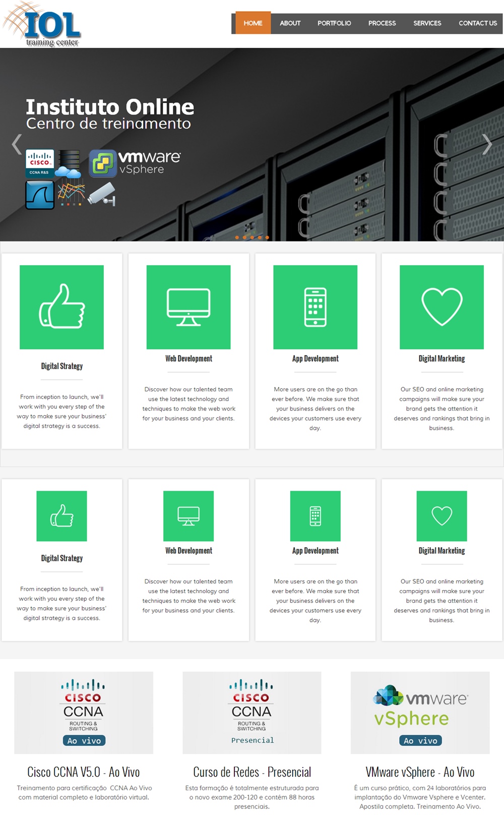Click the large thumbs-up Digital Strategy icon
The image size is (504, 815).
(61, 307)
